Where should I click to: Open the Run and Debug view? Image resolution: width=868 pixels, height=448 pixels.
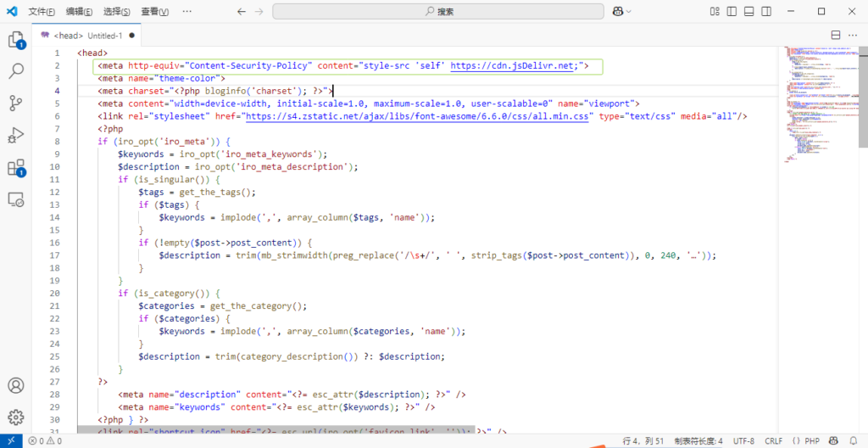click(16, 135)
